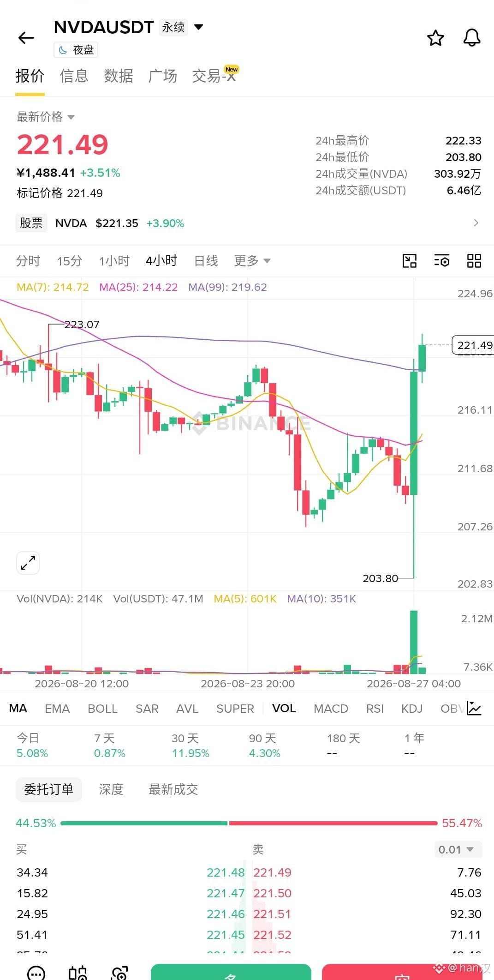Select the 1小时 timeframe

(x=114, y=261)
